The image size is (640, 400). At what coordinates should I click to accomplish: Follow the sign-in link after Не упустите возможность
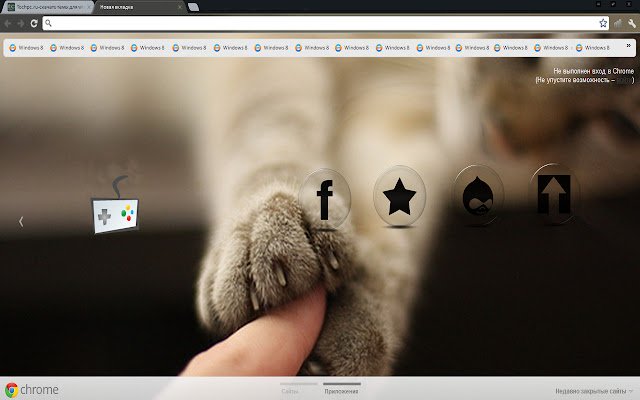click(624, 80)
